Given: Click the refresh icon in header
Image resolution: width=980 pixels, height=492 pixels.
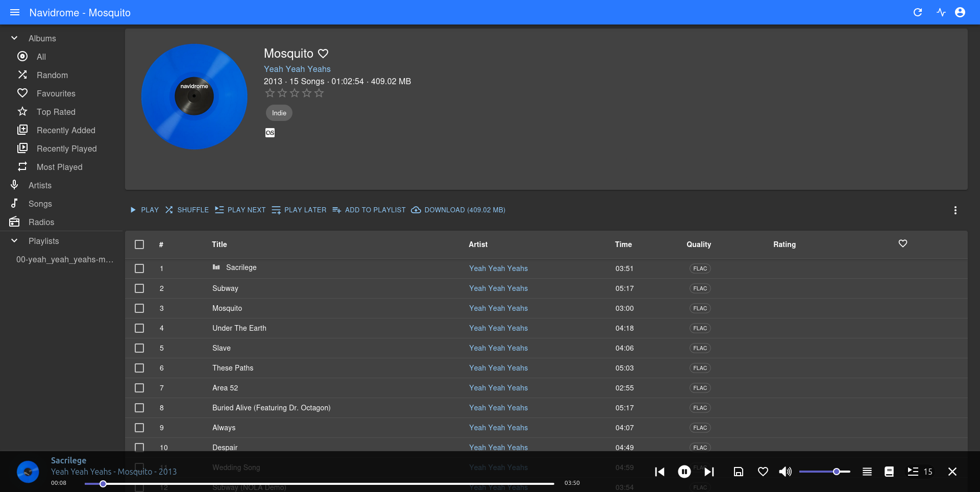Looking at the screenshot, I should pyautogui.click(x=918, y=12).
